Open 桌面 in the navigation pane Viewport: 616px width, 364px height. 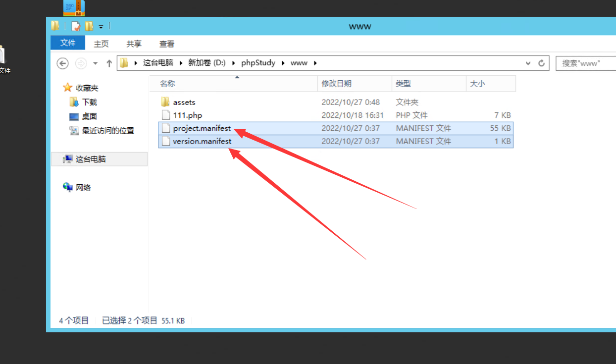[x=90, y=116]
